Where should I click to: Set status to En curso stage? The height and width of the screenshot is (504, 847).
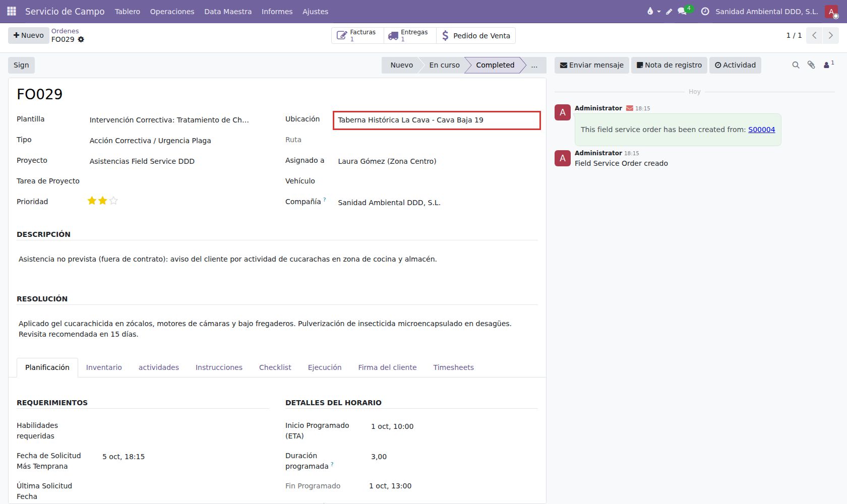pos(444,65)
